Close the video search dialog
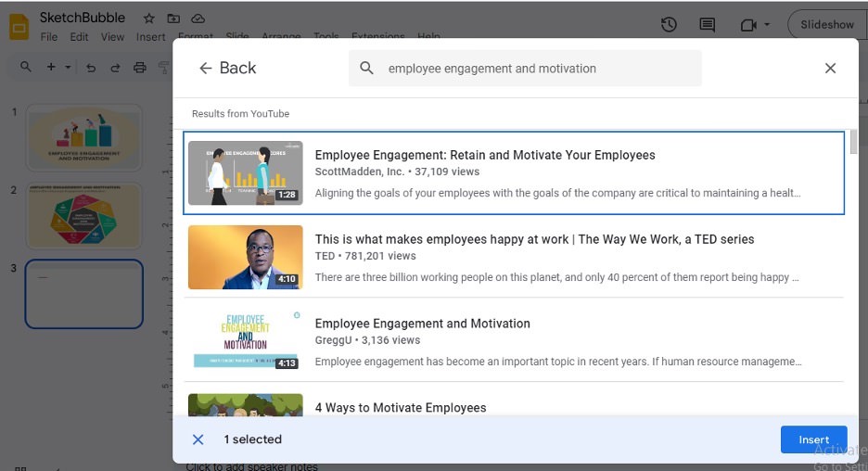The width and height of the screenshot is (868, 471). pos(830,68)
